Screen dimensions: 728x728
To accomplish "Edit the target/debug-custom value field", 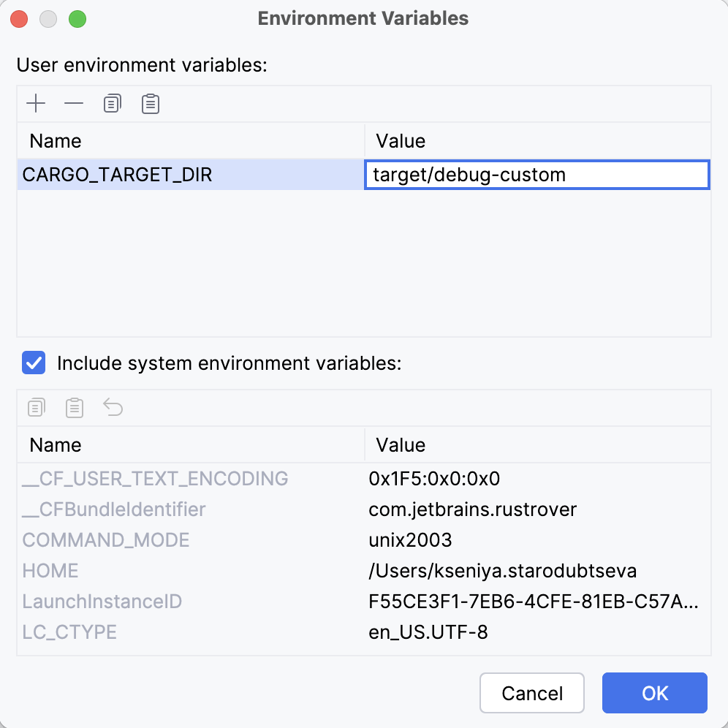I will (x=537, y=174).
